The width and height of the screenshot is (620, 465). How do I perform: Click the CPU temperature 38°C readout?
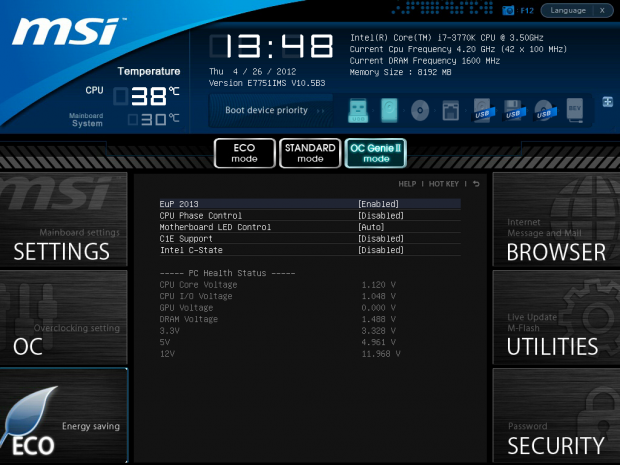[146, 96]
